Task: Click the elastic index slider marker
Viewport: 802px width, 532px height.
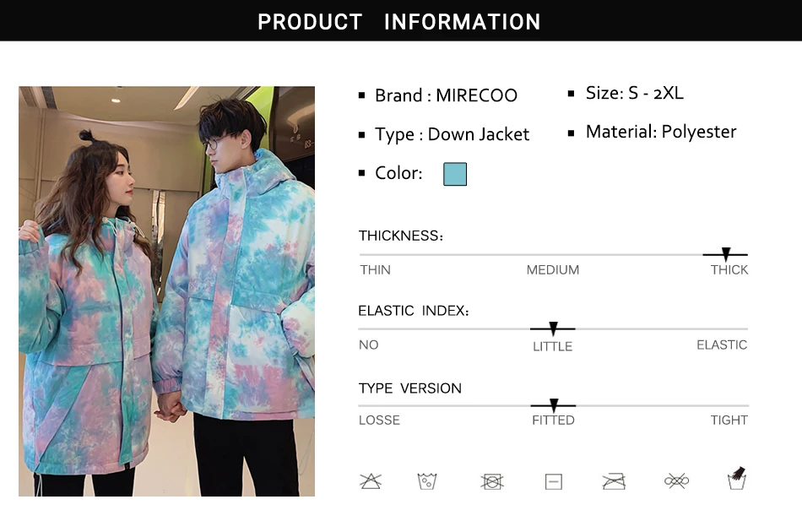Action: click(553, 328)
